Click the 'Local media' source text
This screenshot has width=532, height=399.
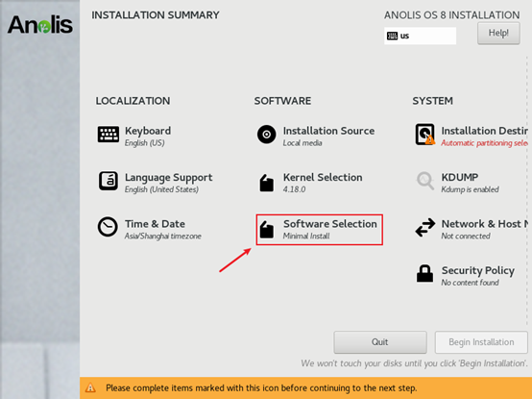coord(302,143)
